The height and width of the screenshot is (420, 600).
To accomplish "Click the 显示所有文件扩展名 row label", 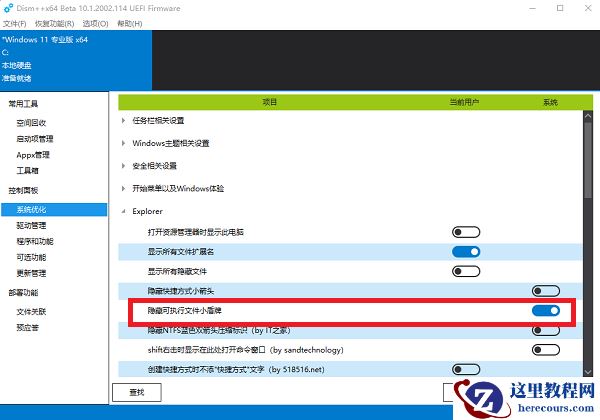I will pyautogui.click(x=181, y=252).
